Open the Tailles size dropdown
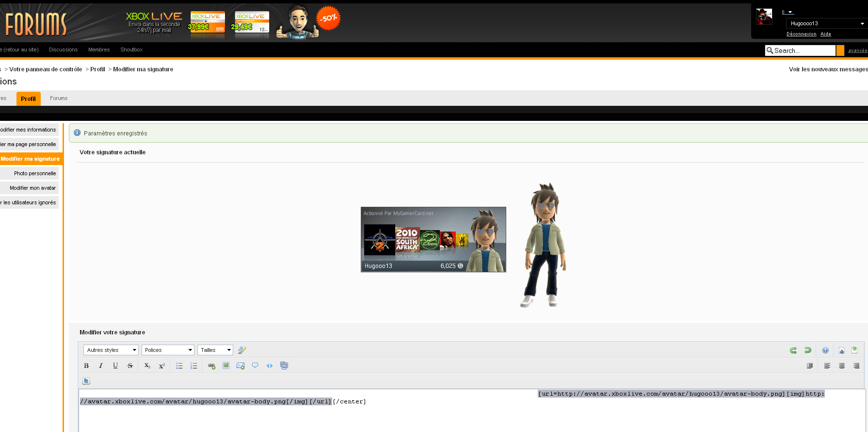 point(215,350)
